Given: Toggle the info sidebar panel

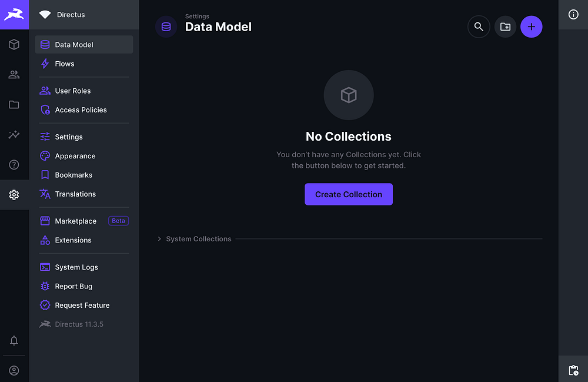Looking at the screenshot, I should [573, 15].
